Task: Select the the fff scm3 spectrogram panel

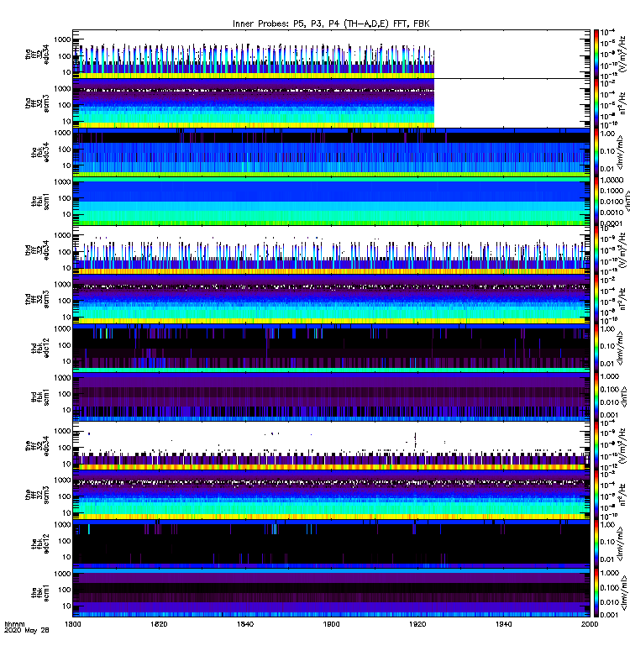Action: point(331,495)
